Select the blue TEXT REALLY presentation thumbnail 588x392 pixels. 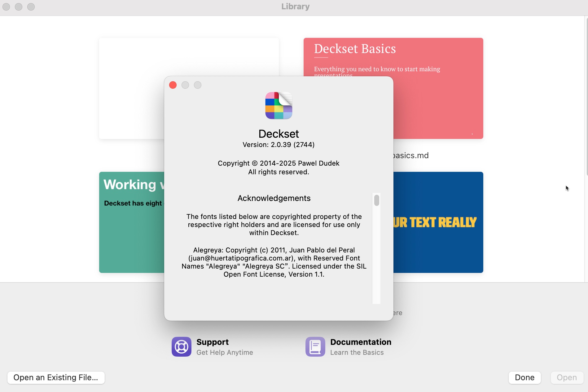[x=438, y=222]
